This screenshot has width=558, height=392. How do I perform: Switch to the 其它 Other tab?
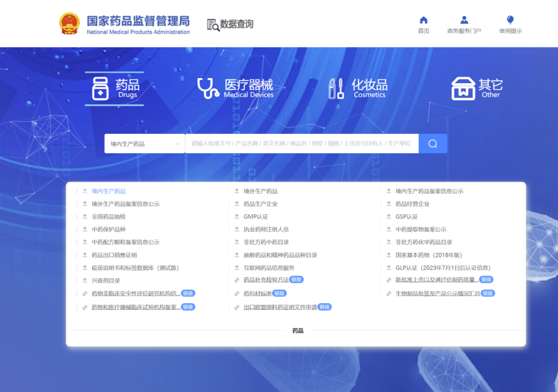click(x=477, y=88)
